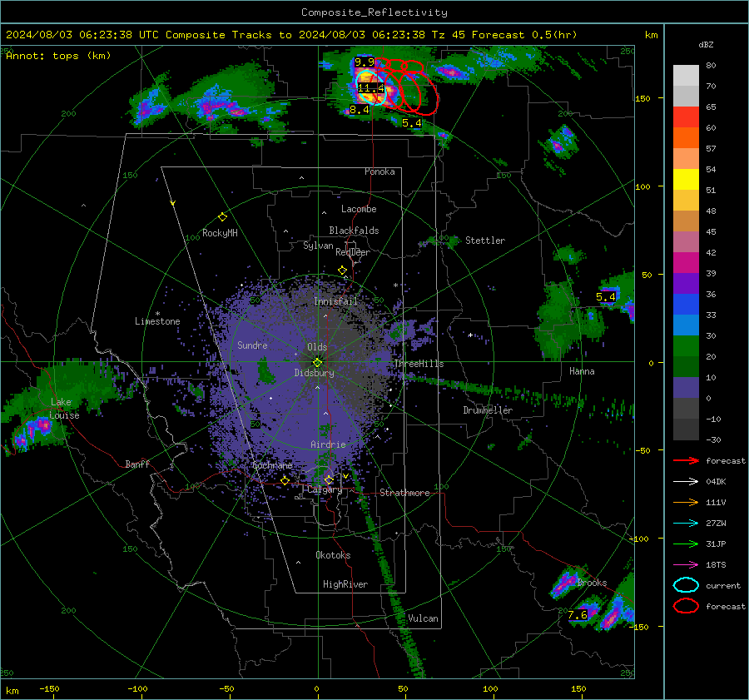Click the Hanna city label

click(582, 371)
